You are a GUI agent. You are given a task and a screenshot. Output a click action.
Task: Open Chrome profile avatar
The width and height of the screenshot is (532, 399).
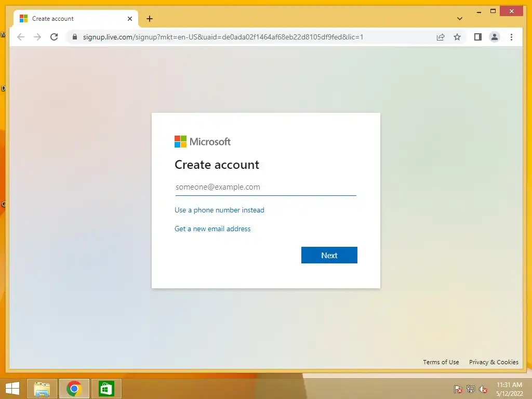(495, 37)
